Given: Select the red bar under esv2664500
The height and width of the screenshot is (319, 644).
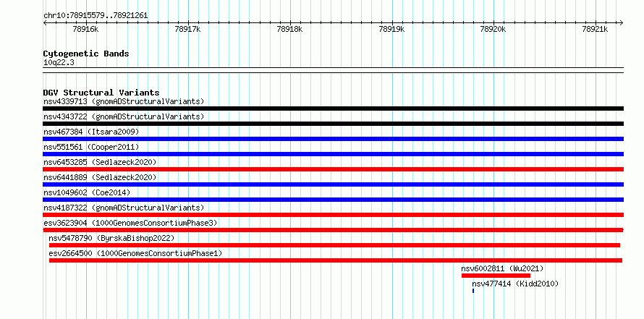Looking at the screenshot, I should click(336, 260).
